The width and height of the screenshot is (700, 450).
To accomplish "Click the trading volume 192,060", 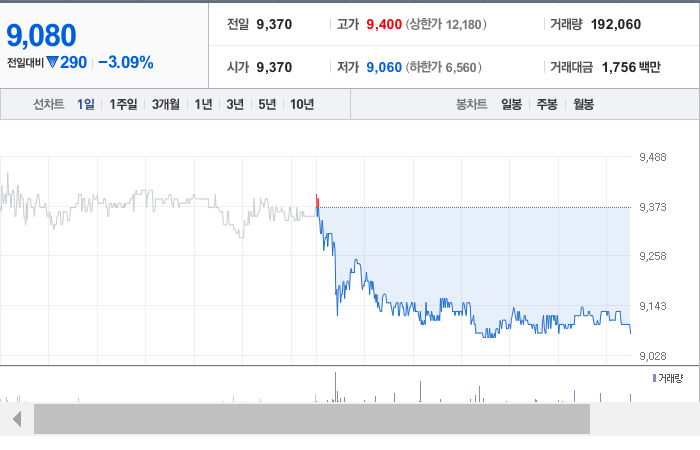I will click(x=616, y=25).
